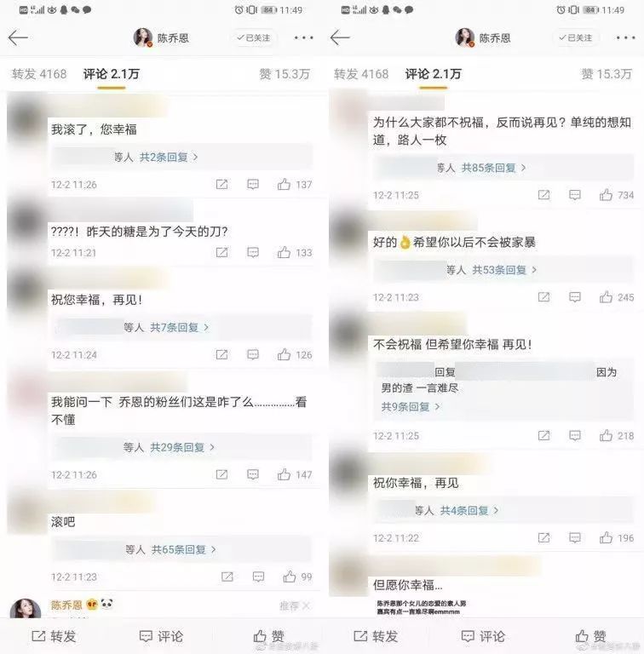Repost the comment "不会祝福 但希望你幸福 再见!"

tap(543, 435)
